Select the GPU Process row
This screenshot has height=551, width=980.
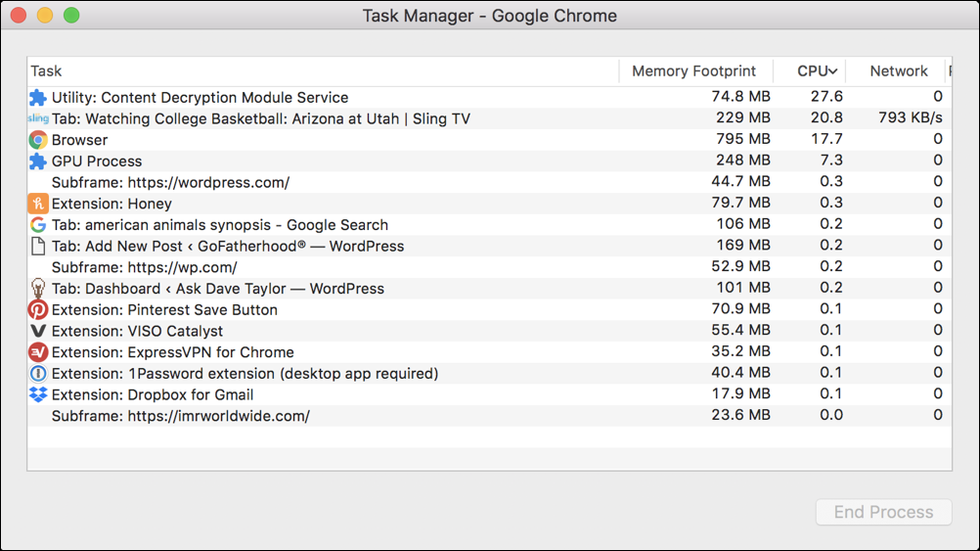coord(489,161)
